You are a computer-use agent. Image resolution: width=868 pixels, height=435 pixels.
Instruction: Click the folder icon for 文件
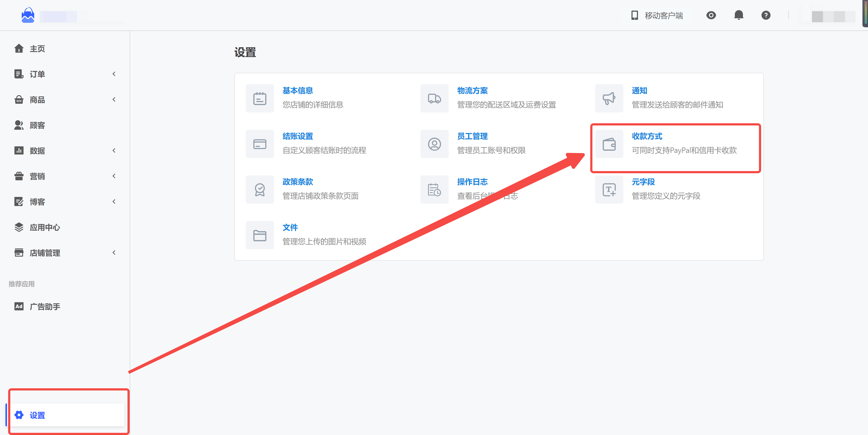(x=260, y=235)
